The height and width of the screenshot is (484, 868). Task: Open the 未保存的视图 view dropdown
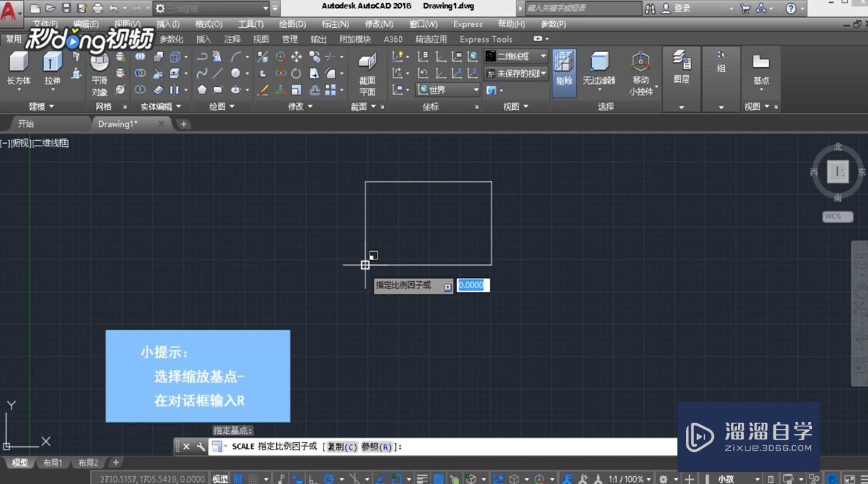517,73
